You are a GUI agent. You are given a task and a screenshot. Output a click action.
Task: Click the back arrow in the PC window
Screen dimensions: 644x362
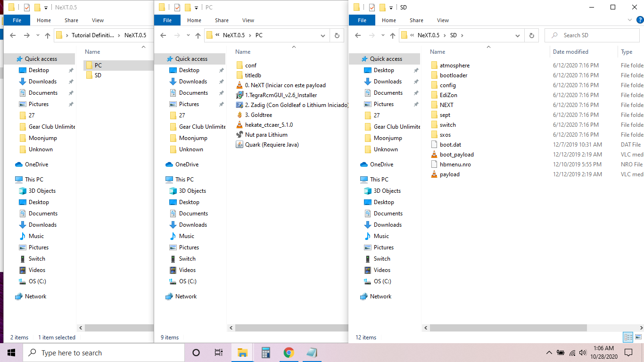tap(163, 35)
